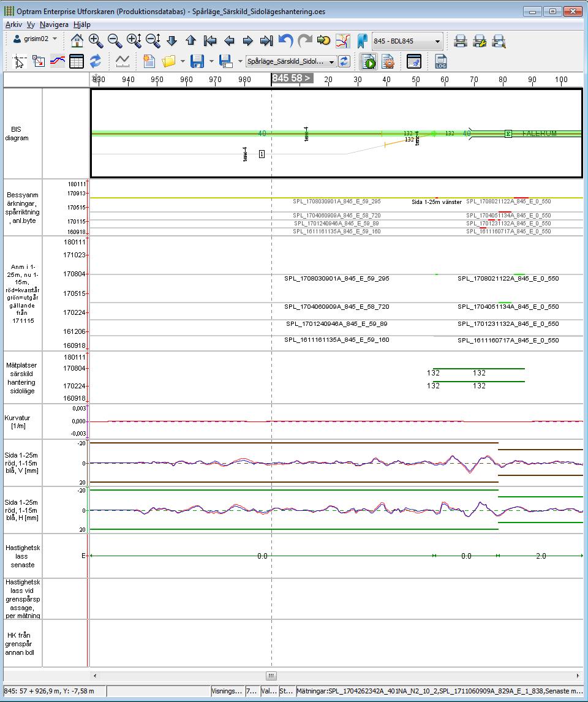588x702 pixels.
Task: Click the Sida 1-25m vänster annotation
Action: pos(436,202)
